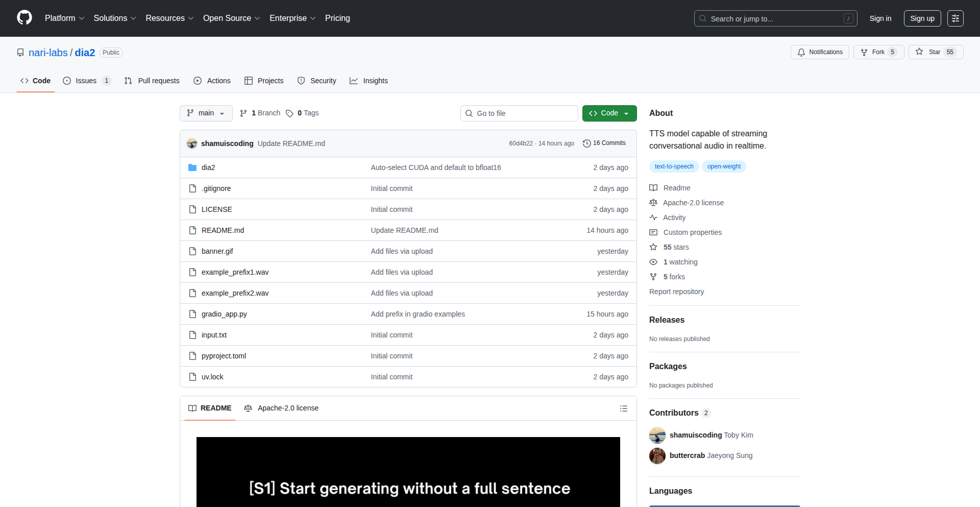This screenshot has height=507, width=980.
Task: Click the Notifications bell button
Action: [x=820, y=52]
